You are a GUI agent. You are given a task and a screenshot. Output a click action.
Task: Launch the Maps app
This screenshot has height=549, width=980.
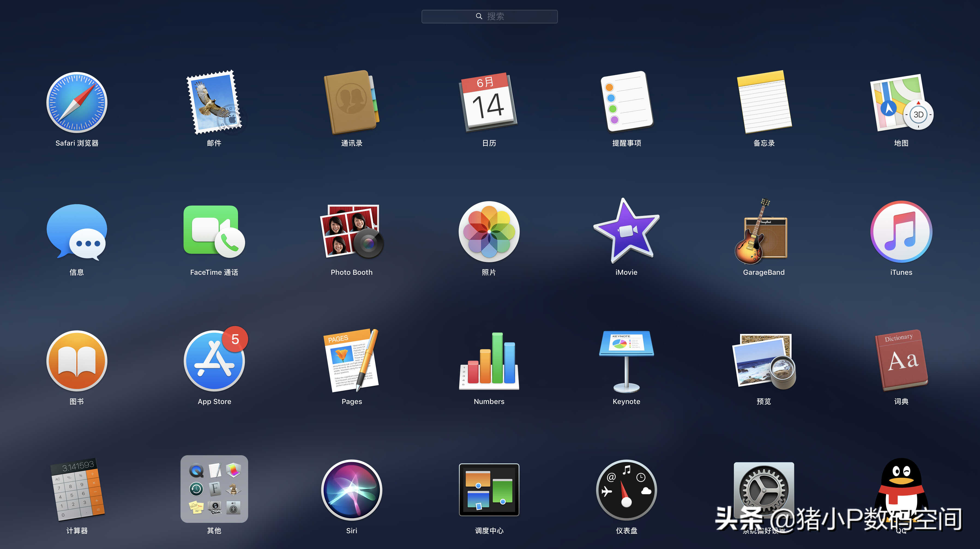[x=901, y=102]
